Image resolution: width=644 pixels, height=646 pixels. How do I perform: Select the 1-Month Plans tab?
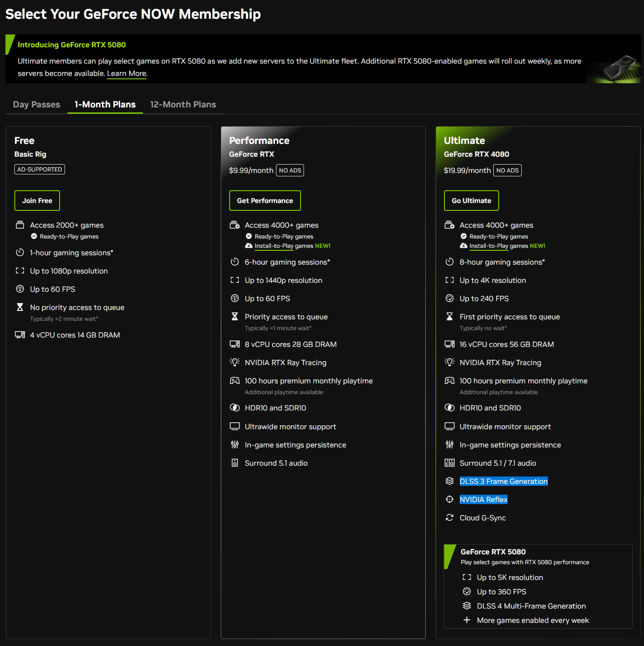coord(105,104)
